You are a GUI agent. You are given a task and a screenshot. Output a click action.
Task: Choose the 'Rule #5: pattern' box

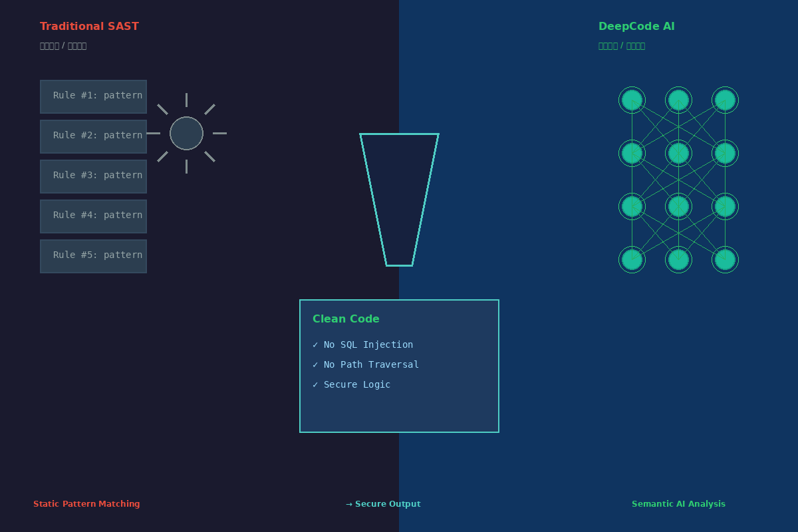[93, 256]
